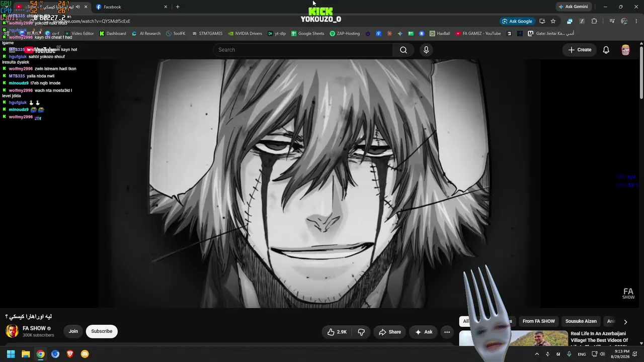Open the FA GAMEZ - YouTube bookmark
Viewport: 644px width, 362px height.
point(478,34)
